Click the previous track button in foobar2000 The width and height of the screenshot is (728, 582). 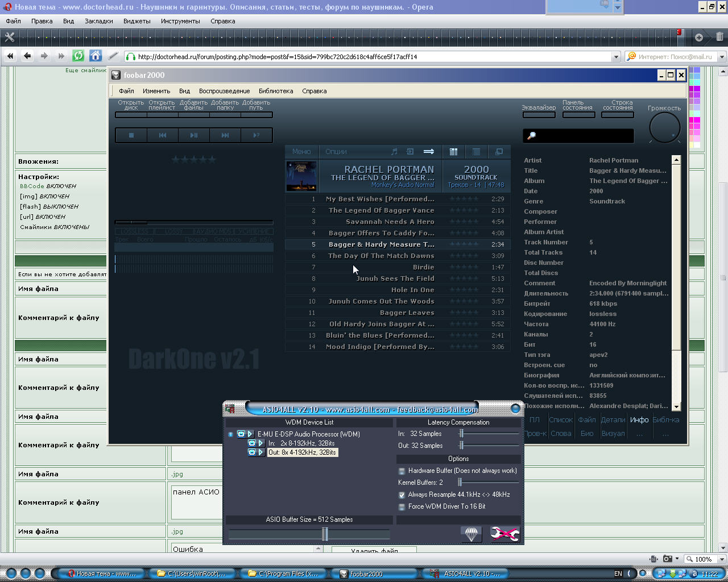coord(163,135)
